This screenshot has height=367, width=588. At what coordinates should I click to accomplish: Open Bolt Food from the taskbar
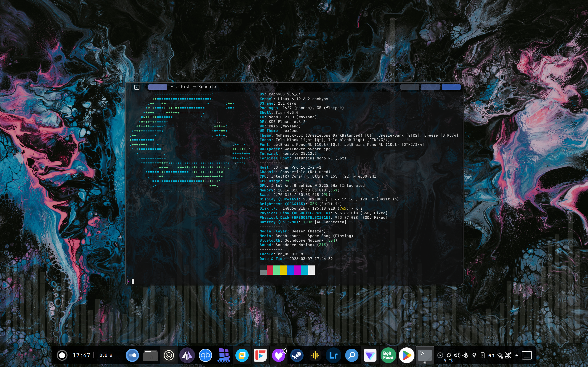click(x=388, y=355)
